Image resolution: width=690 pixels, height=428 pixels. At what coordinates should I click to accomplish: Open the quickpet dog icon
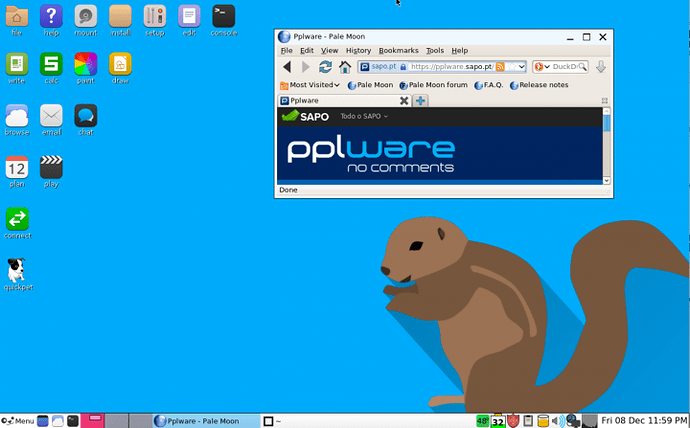coord(17,271)
